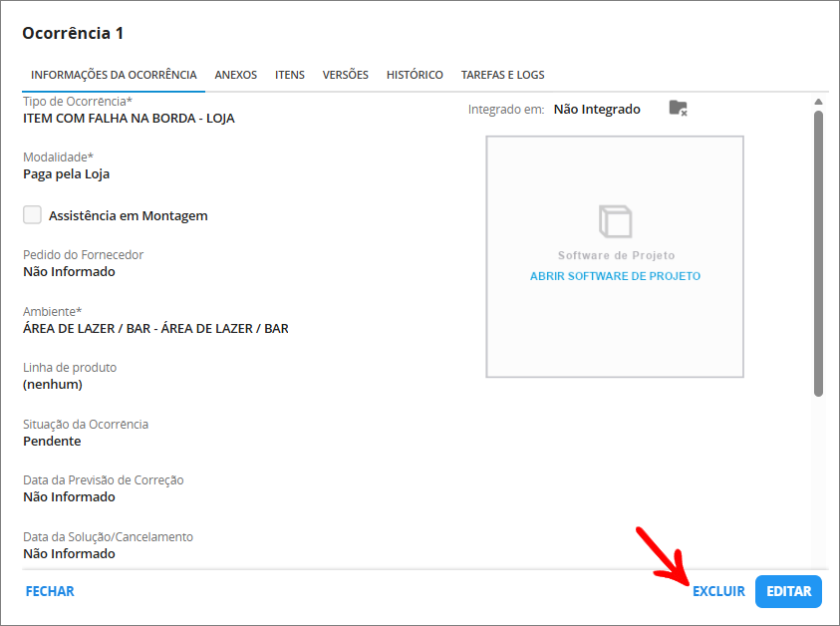Click the not-integrated folder icon
The image size is (840, 626).
click(x=679, y=109)
